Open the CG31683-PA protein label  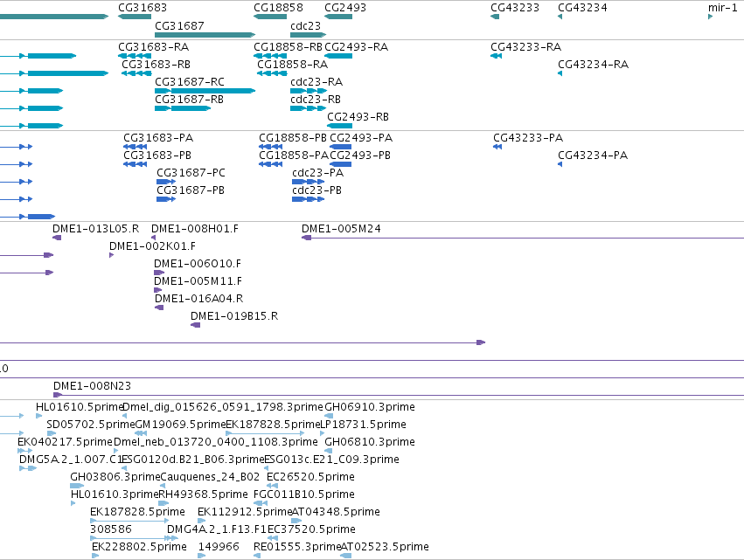(158, 138)
